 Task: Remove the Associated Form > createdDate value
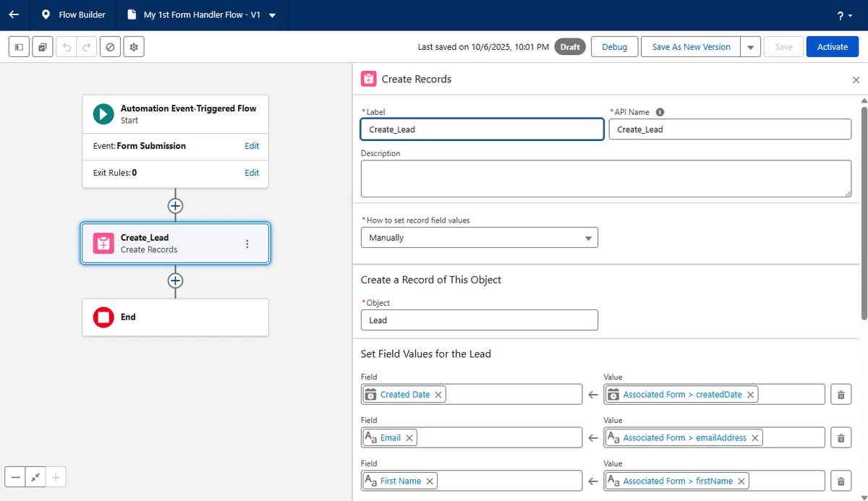[x=751, y=395]
